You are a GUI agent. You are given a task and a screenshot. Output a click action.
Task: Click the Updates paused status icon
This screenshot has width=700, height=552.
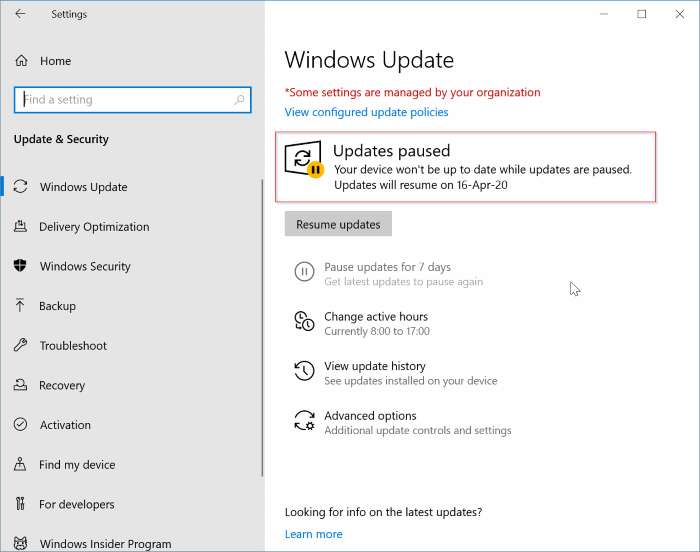[x=304, y=160]
